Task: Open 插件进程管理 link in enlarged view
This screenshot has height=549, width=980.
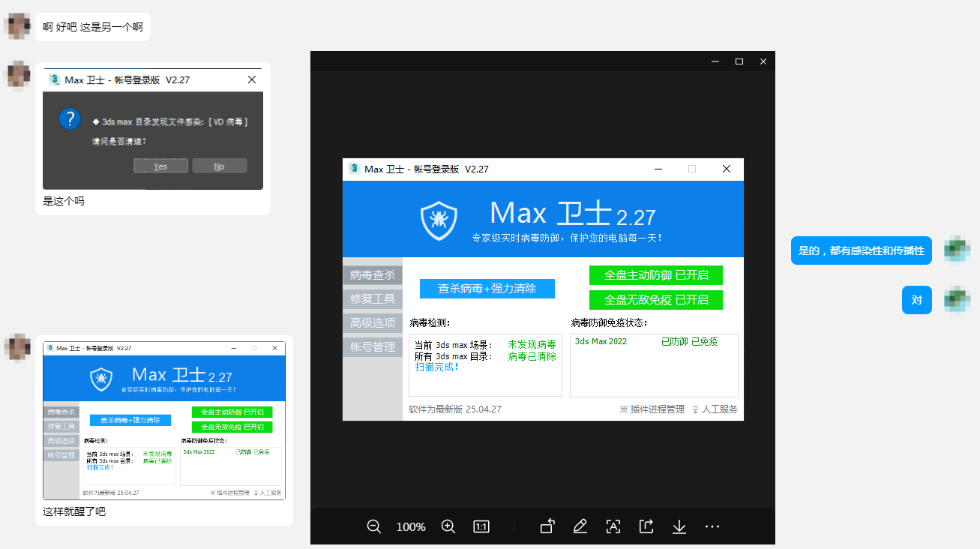Action: click(652, 409)
